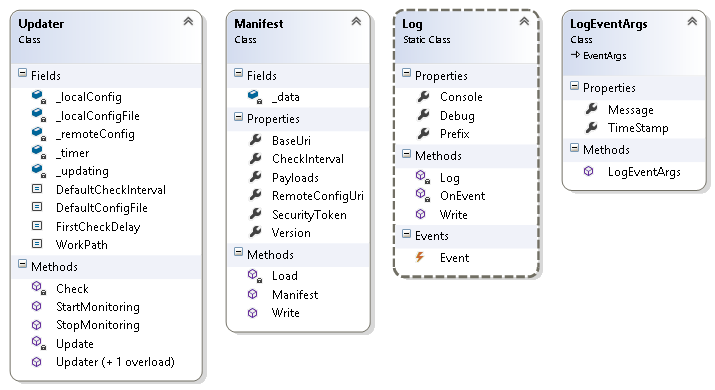This screenshot has height=390, width=715.
Task: Collapse the LogEventArgs class chevron
Action: click(x=692, y=21)
